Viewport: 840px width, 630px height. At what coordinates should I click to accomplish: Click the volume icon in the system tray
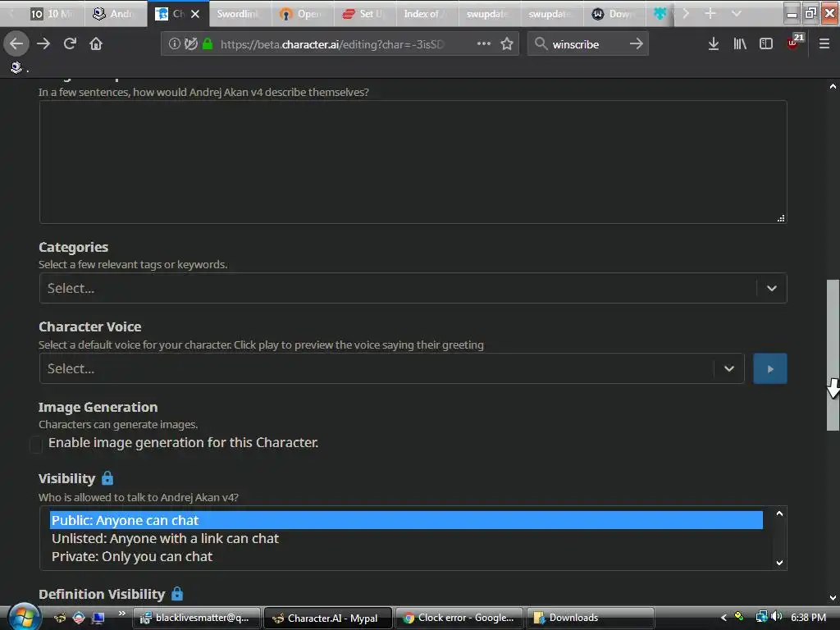776,617
